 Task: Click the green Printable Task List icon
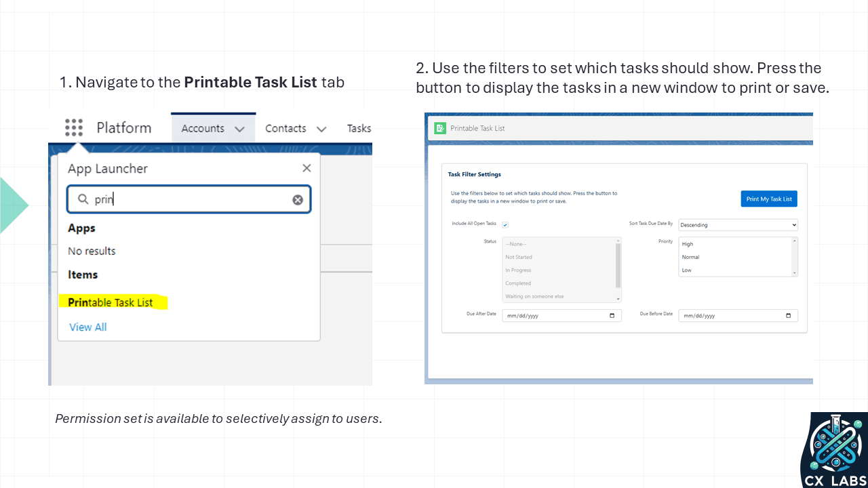coord(440,128)
